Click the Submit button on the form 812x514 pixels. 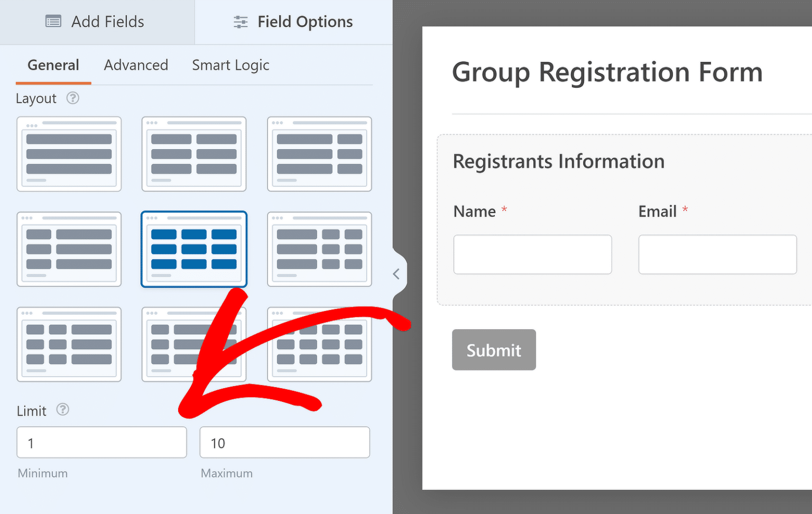[x=493, y=350]
